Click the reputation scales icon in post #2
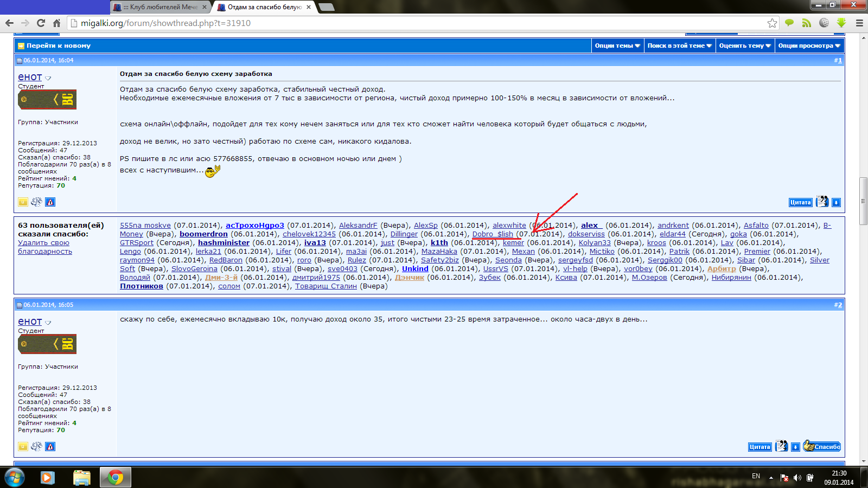 point(36,447)
